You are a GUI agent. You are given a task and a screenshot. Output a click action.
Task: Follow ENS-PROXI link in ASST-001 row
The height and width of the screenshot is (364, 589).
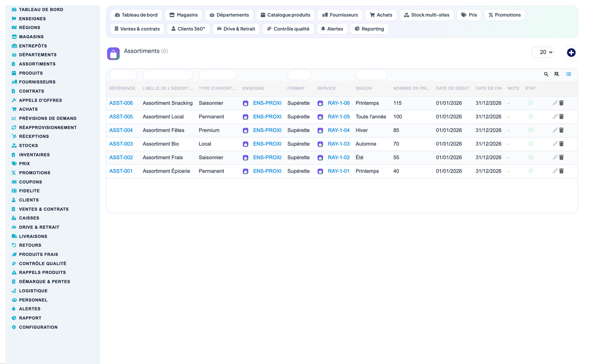point(267,171)
